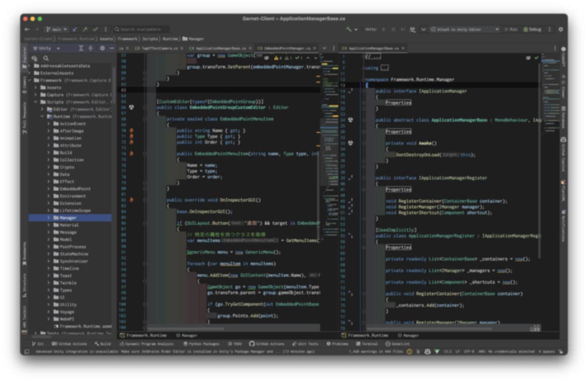Select the Framework.Runtime.asmdef file

pos(82,326)
